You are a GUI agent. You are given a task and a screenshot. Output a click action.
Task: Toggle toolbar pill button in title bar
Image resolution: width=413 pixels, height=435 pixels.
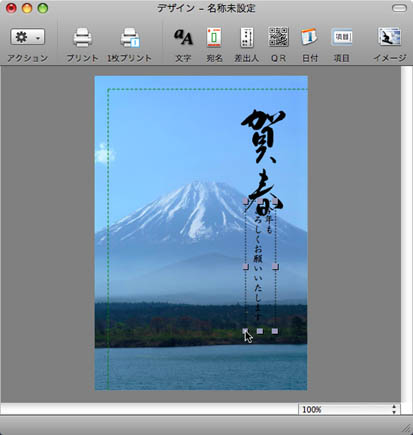coord(399,8)
